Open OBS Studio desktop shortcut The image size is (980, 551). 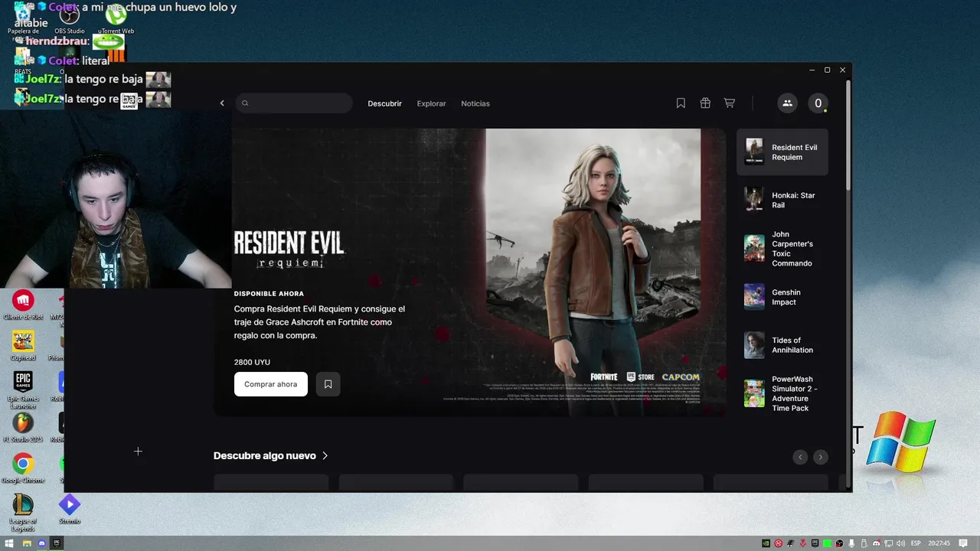pyautogui.click(x=70, y=19)
